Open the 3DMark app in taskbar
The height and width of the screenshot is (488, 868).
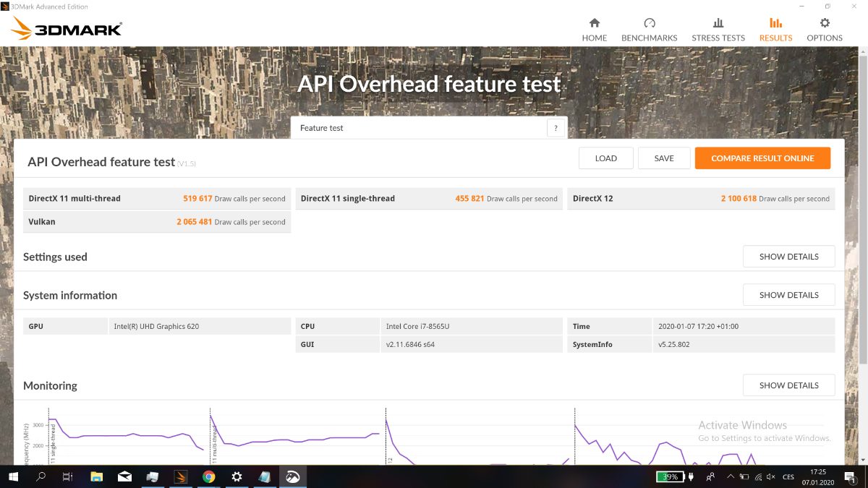pos(181,476)
